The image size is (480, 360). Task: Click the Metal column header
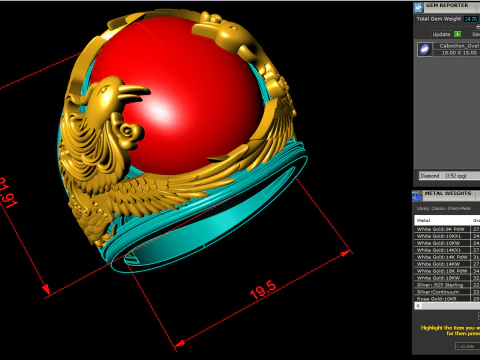(x=442, y=220)
